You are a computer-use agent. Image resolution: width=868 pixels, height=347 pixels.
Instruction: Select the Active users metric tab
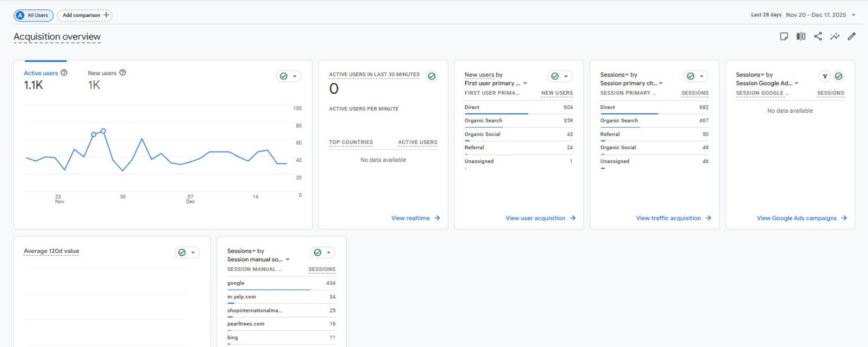click(x=41, y=73)
